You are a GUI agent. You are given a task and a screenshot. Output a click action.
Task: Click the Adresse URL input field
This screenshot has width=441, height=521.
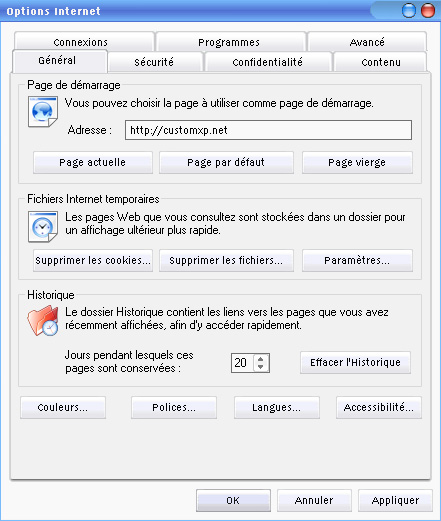(x=268, y=130)
